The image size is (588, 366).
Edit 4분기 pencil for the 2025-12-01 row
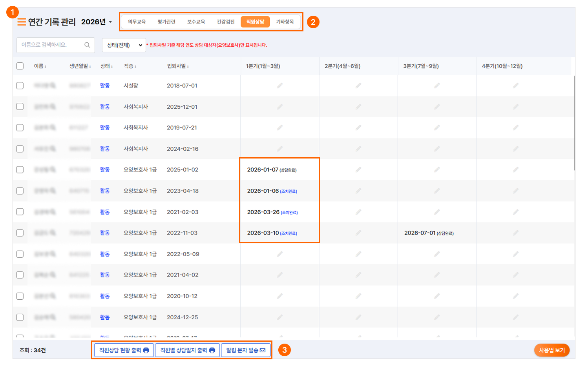click(x=516, y=107)
